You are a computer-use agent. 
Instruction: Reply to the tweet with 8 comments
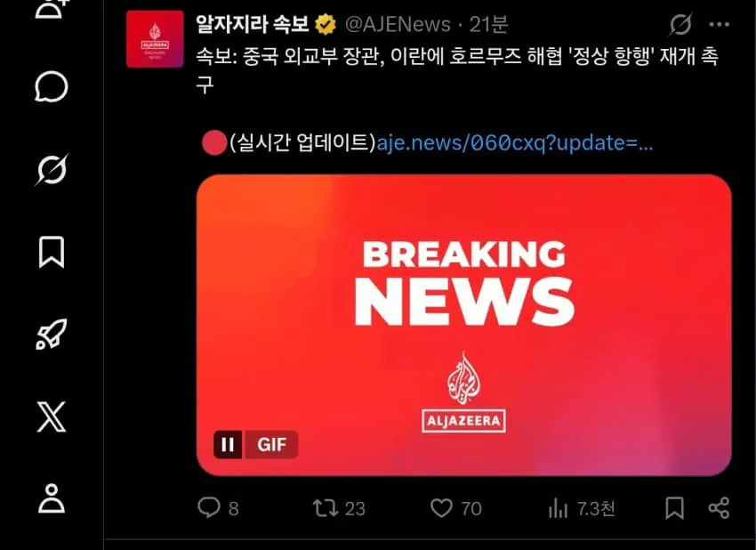[x=219, y=508]
